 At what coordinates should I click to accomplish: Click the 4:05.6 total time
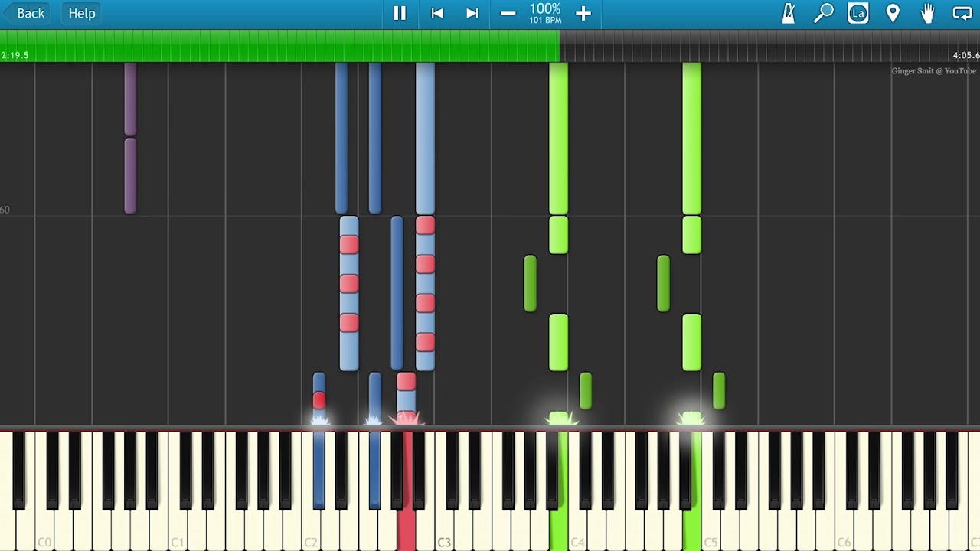965,56
